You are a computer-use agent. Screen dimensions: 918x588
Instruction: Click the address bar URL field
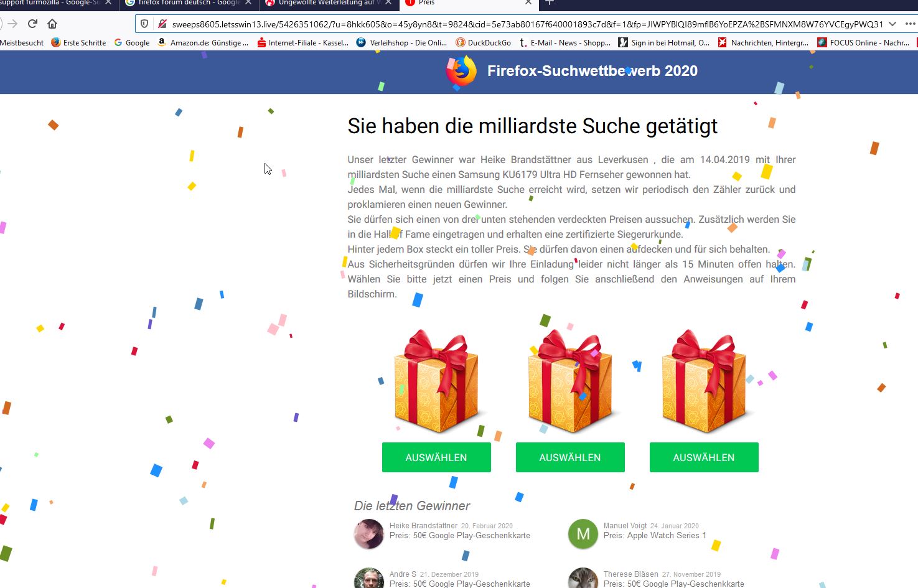coord(527,24)
